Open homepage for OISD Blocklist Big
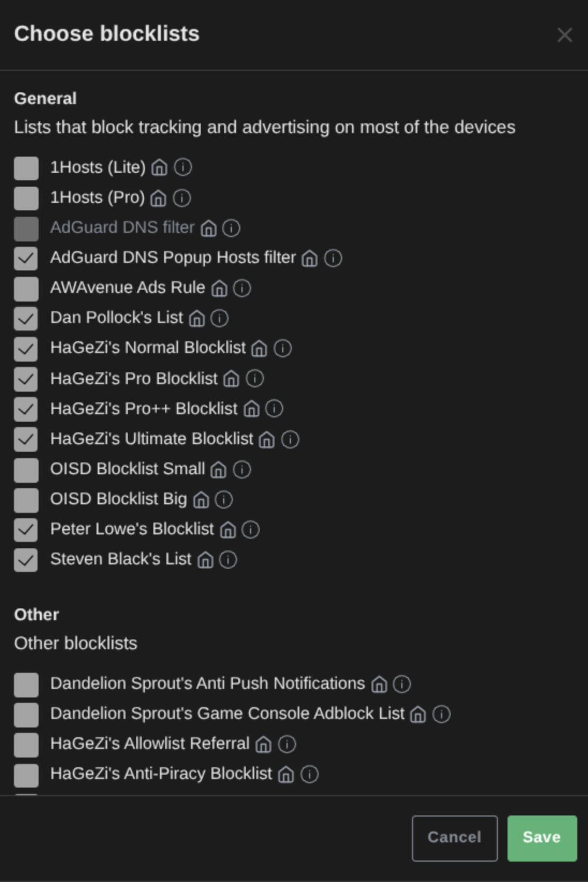The image size is (588, 882). coord(201,499)
